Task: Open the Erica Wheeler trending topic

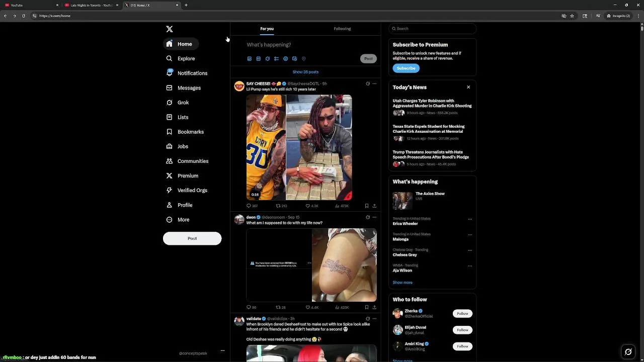Action: point(406,224)
